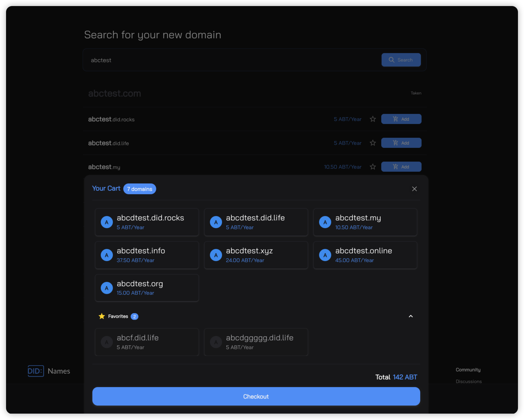Select the abcdtest.online cart item
The image size is (524, 420).
tap(365, 255)
